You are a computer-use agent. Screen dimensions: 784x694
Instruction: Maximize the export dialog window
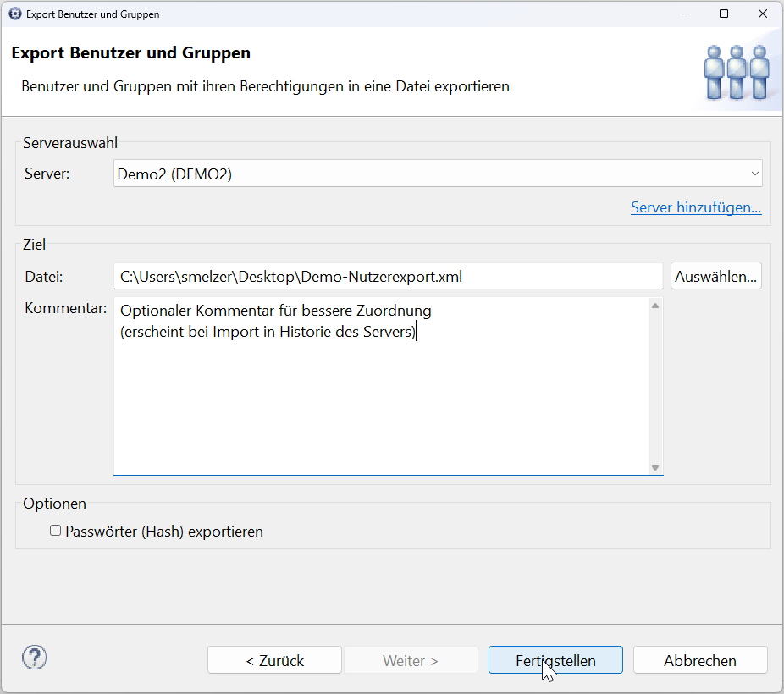(724, 14)
